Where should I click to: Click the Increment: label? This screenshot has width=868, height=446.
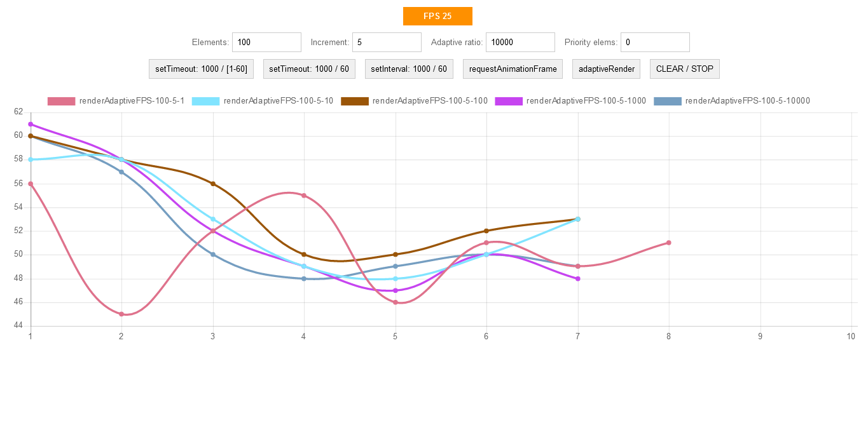click(x=330, y=43)
